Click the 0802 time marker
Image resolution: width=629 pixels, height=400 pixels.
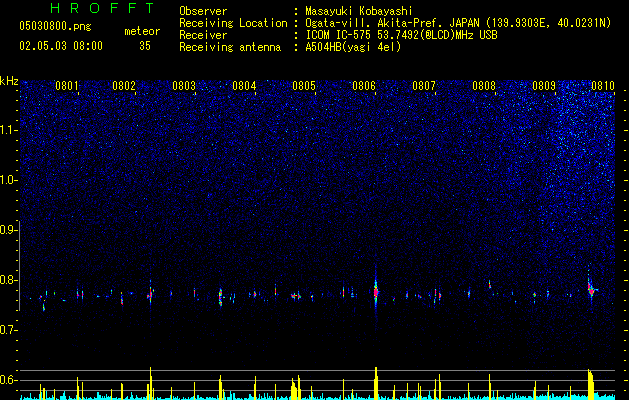point(124,86)
